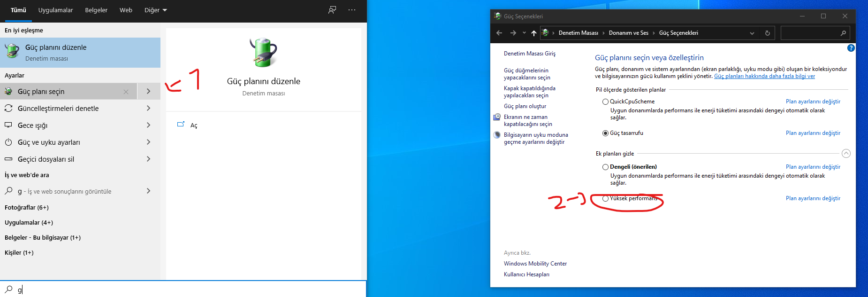Viewport: 868px width, 297px height.
Task: Click the Güç Seçenekleri title bar icon
Action: (497, 16)
